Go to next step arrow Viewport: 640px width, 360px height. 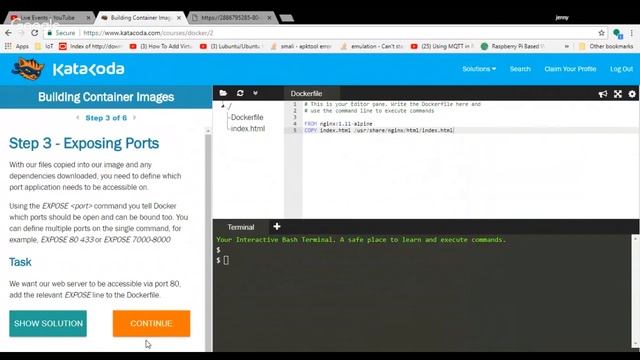(x=134, y=118)
